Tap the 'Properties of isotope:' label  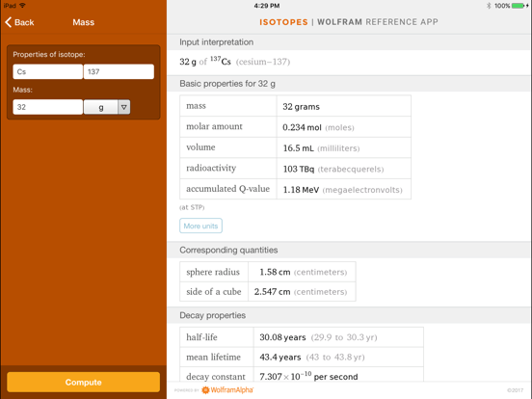[49, 55]
